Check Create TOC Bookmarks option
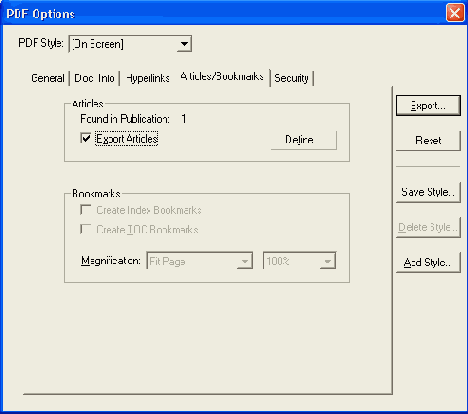Viewport: 468px width, 414px height. click(x=86, y=229)
